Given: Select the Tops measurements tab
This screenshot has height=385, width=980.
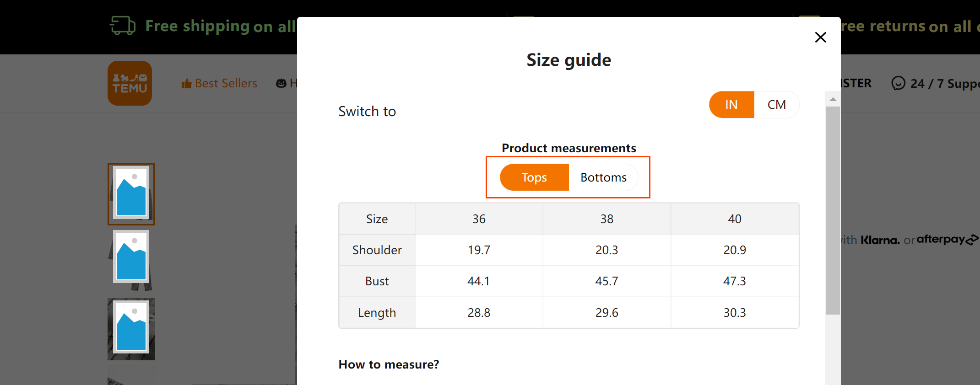Looking at the screenshot, I should (534, 177).
